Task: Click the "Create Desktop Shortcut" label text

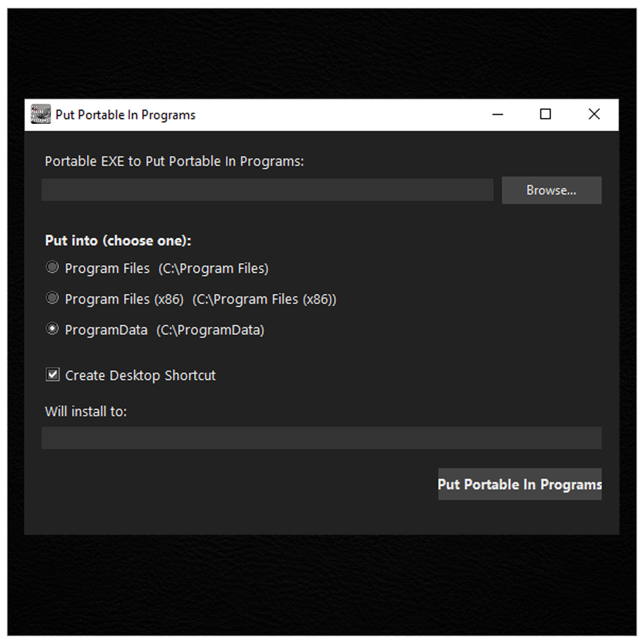Action: pos(140,375)
